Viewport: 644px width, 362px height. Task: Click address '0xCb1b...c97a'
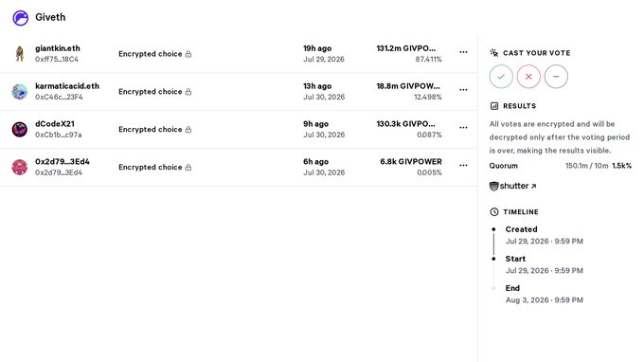pos(59,135)
